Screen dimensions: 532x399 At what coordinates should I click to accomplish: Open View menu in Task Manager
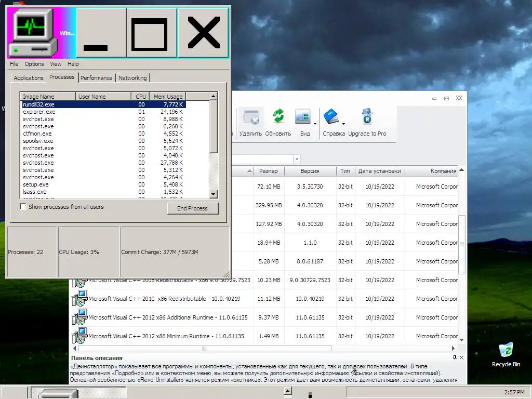click(56, 64)
